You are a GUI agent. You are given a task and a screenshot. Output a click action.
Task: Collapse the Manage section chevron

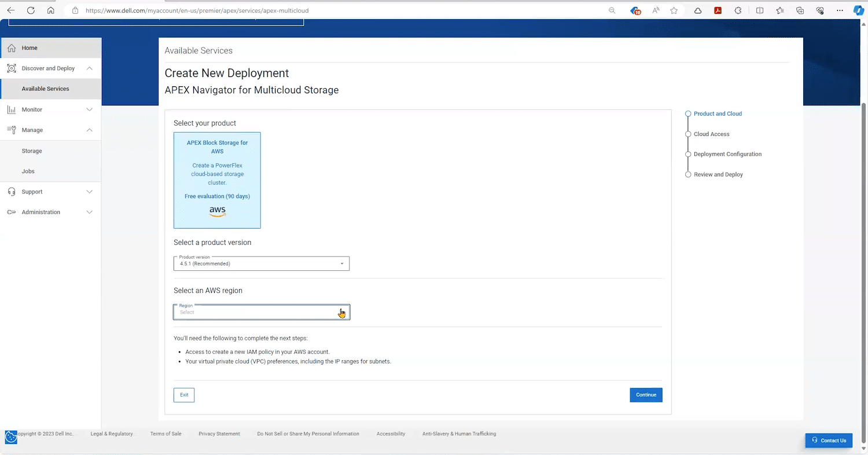[89, 130]
